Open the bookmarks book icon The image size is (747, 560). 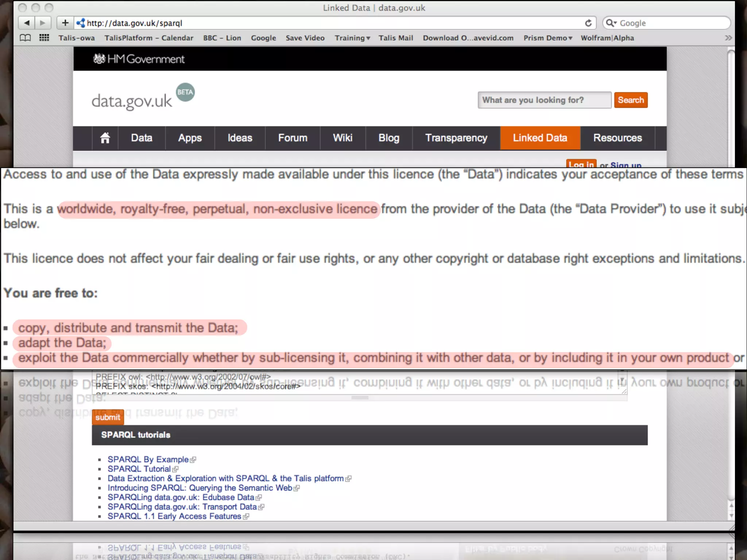tap(25, 38)
